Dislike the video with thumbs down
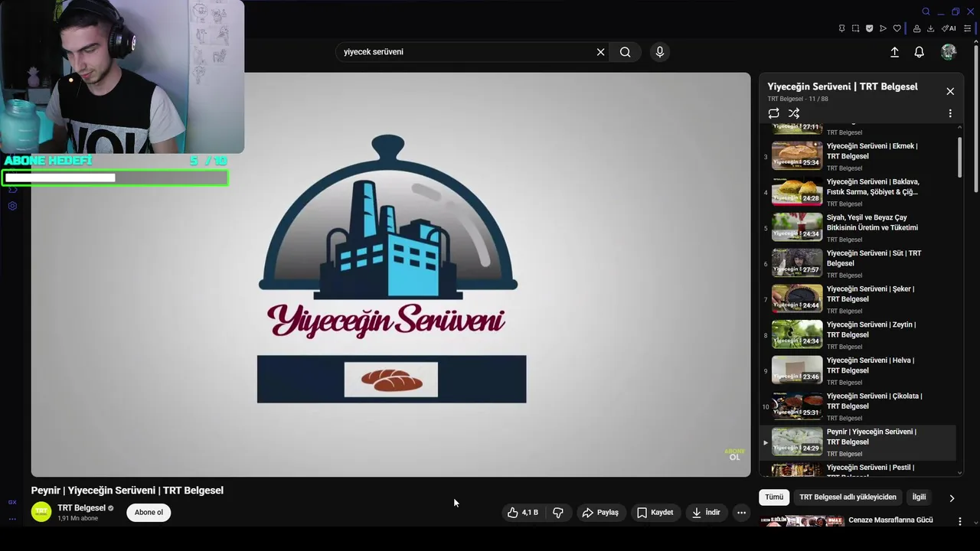980x551 pixels. click(x=558, y=513)
